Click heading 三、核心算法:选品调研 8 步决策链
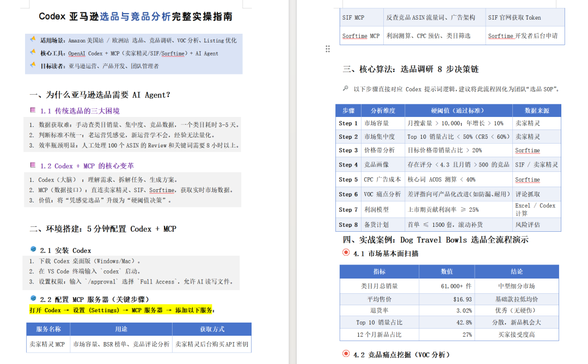Screen dimensions: 588x364 [411, 69]
